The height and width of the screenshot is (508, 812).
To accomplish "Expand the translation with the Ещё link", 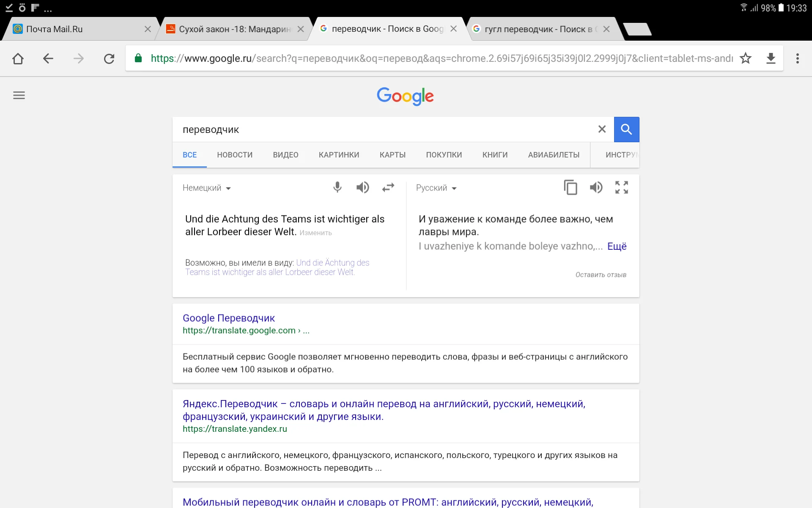I will [617, 246].
